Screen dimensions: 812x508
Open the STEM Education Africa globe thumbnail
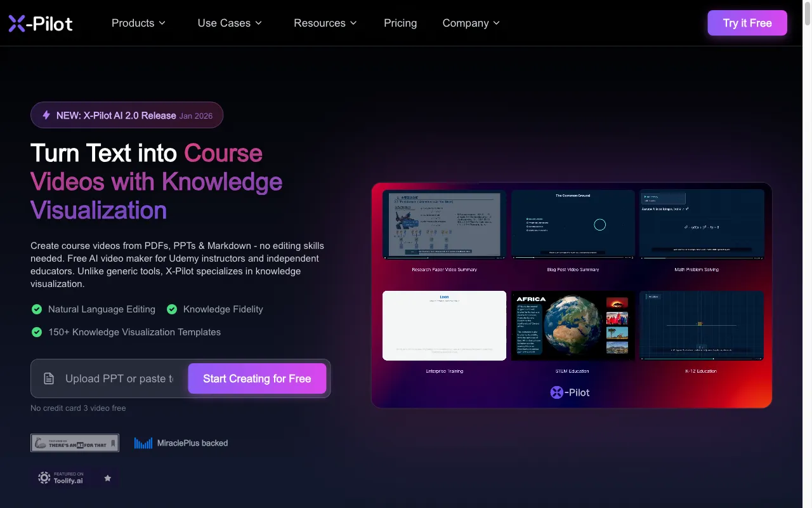click(x=573, y=326)
